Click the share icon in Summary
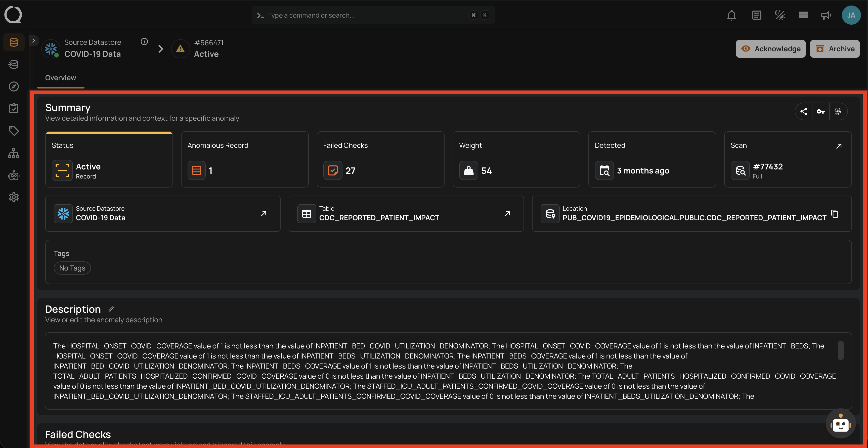 tap(804, 111)
